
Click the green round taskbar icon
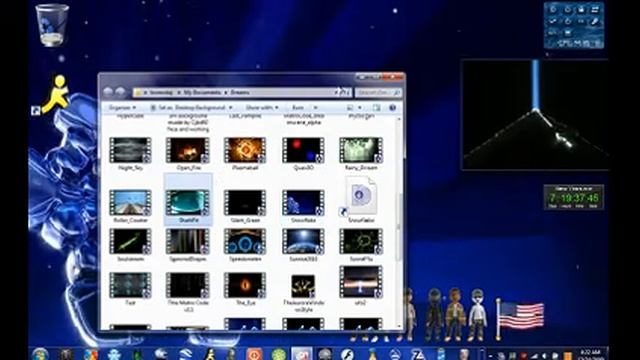pos(279,354)
